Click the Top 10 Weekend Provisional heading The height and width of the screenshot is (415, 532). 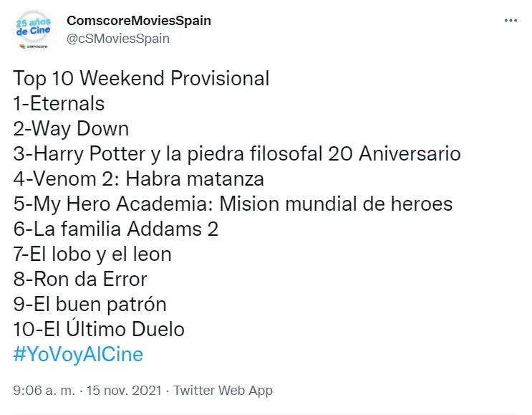[x=141, y=78]
